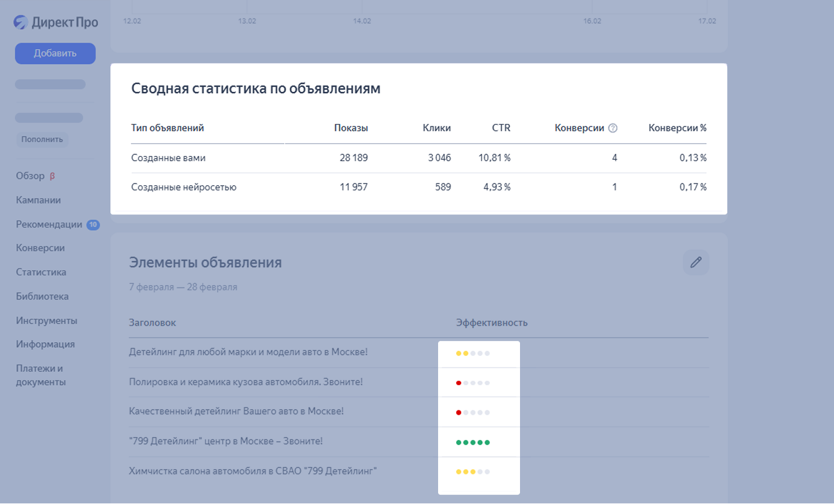Click headline Детейлинг для любой марки и модели
834x504 pixels.
(x=248, y=352)
